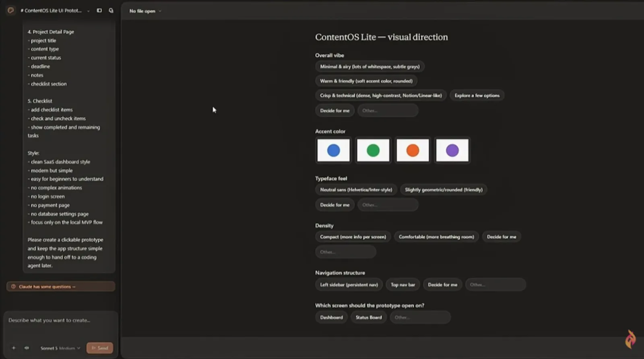Screen dimensions: 644x359
Task: Click the '- no payment page' line
Action: [48, 205]
